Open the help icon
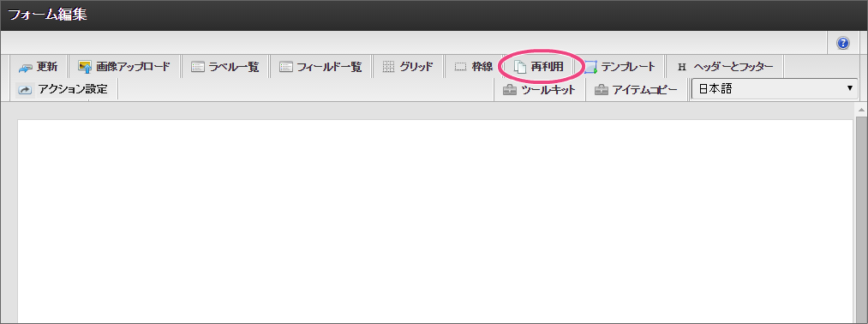Image resolution: width=868 pixels, height=324 pixels. click(843, 43)
